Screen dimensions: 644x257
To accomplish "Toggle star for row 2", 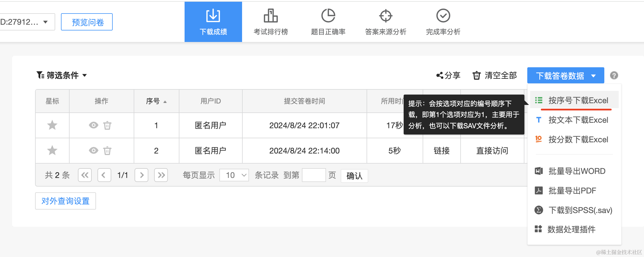I will (x=52, y=150).
